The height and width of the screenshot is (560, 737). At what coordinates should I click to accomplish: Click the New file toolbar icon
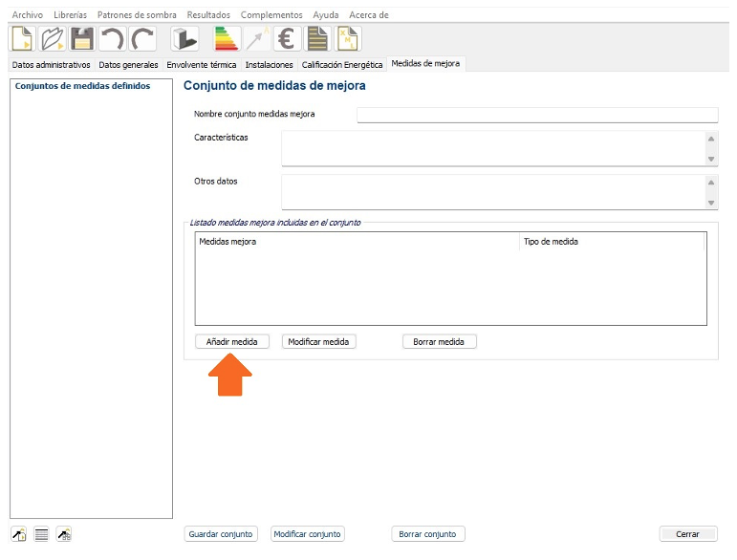coord(22,39)
